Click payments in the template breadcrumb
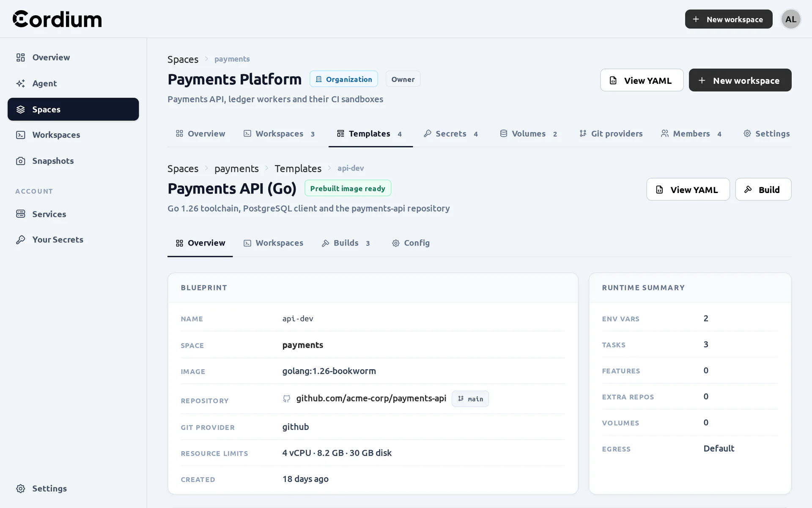 (x=236, y=168)
